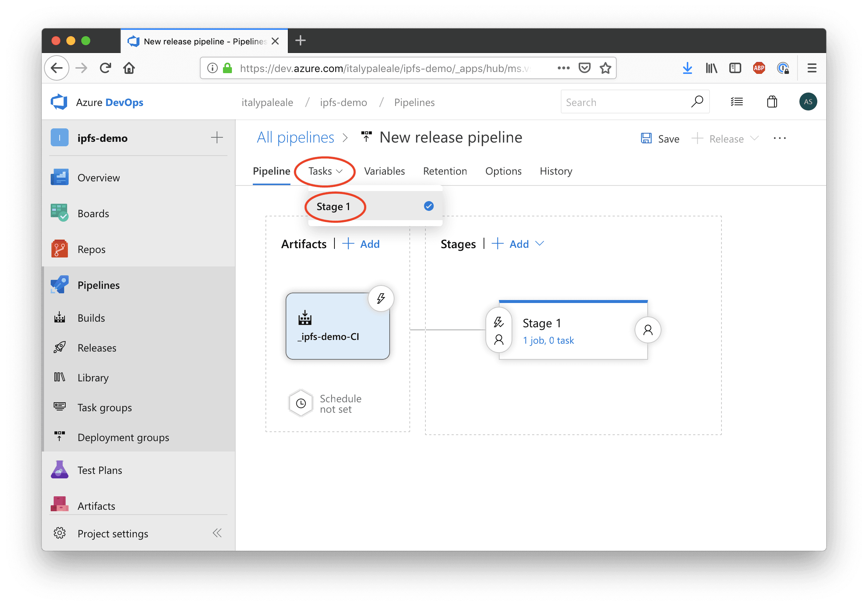This screenshot has width=868, height=606.
Task: Open the 1 job, 0 task link
Action: click(x=548, y=340)
